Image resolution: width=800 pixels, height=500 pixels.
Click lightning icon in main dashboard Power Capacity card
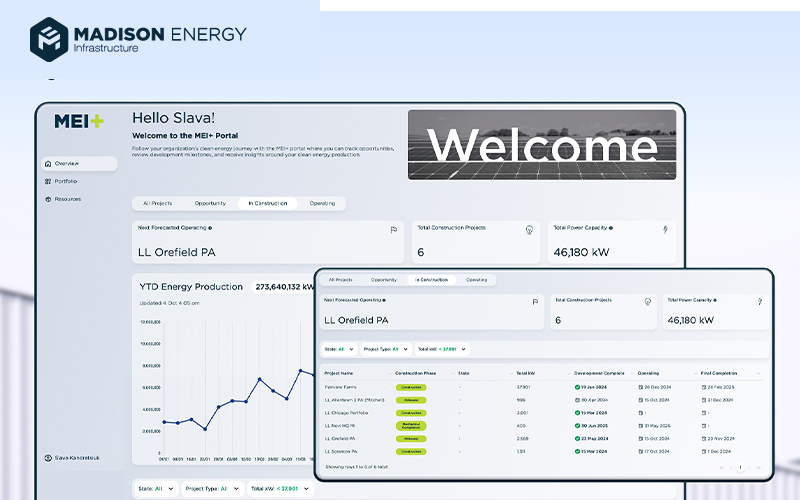(x=665, y=230)
